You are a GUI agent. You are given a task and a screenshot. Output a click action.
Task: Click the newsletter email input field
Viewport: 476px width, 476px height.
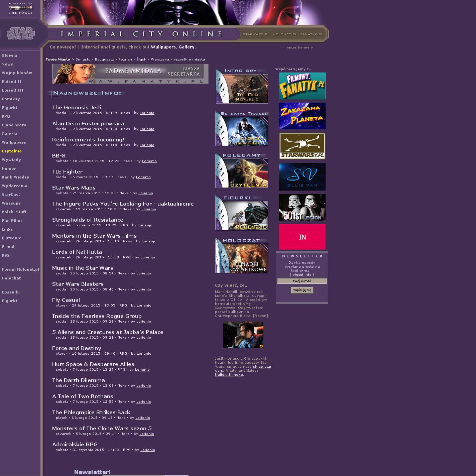point(302,281)
